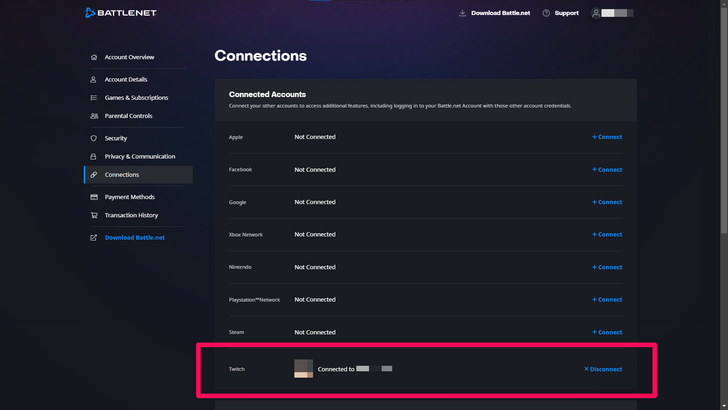
Task: Click the Connected Accounts heading
Action: pyautogui.click(x=267, y=94)
